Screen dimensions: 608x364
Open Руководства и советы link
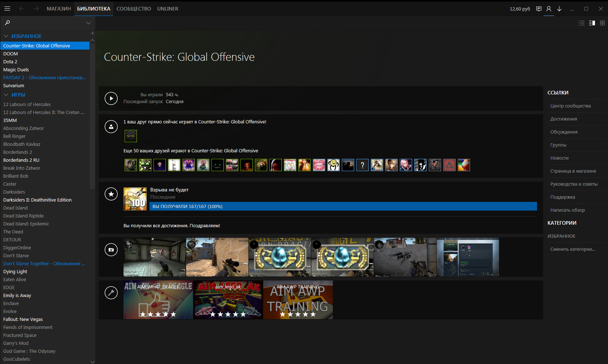pyautogui.click(x=574, y=184)
